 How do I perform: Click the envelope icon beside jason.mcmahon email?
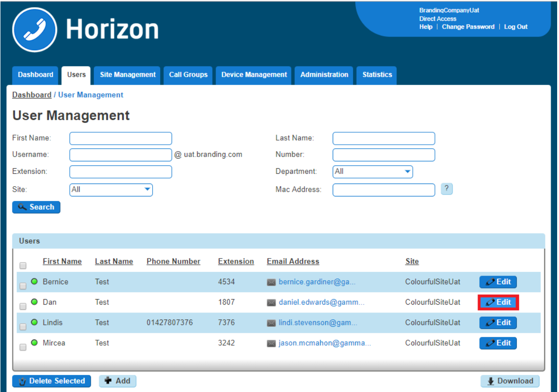pos(272,343)
